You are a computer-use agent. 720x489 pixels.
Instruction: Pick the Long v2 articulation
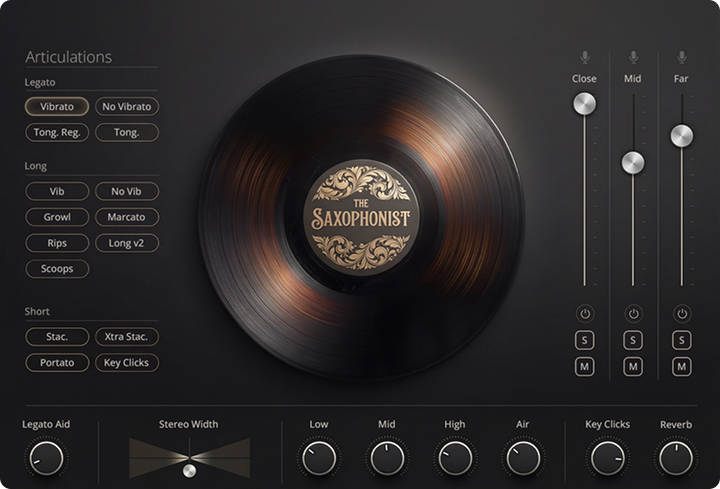point(127,243)
